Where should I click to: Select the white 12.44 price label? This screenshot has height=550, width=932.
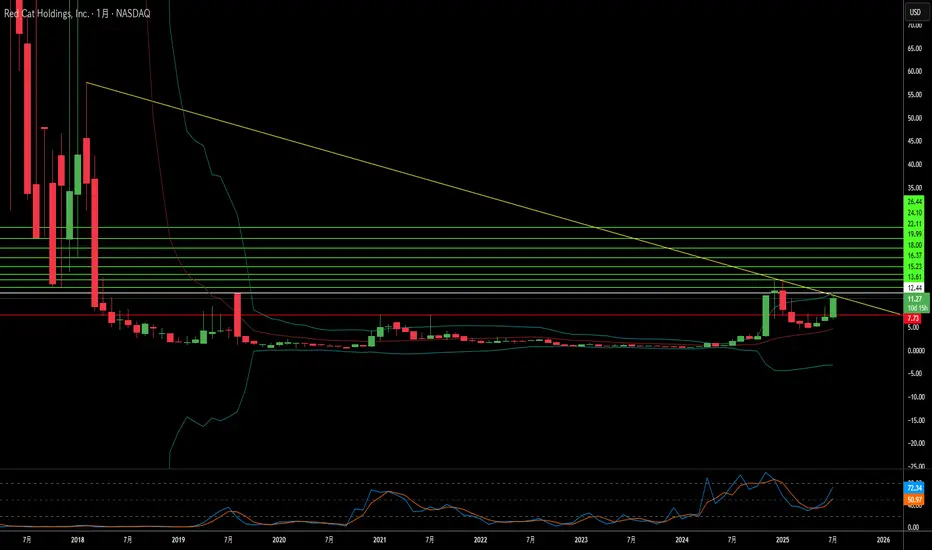point(915,288)
